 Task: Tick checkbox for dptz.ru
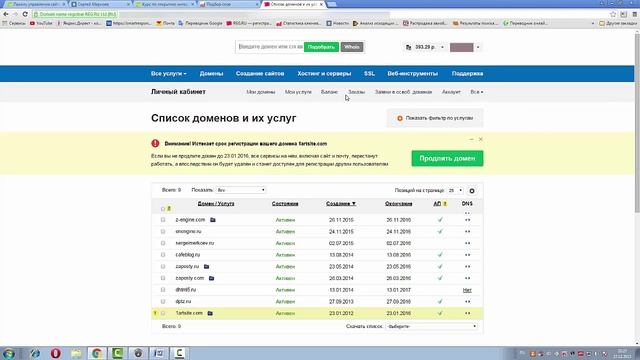pos(163,302)
